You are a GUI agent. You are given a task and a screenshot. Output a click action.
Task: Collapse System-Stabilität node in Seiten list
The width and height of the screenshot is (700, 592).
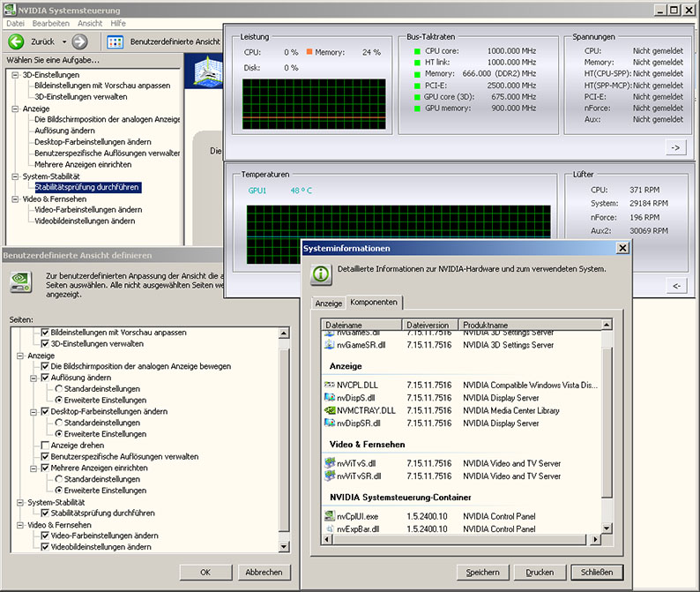pos(20,503)
